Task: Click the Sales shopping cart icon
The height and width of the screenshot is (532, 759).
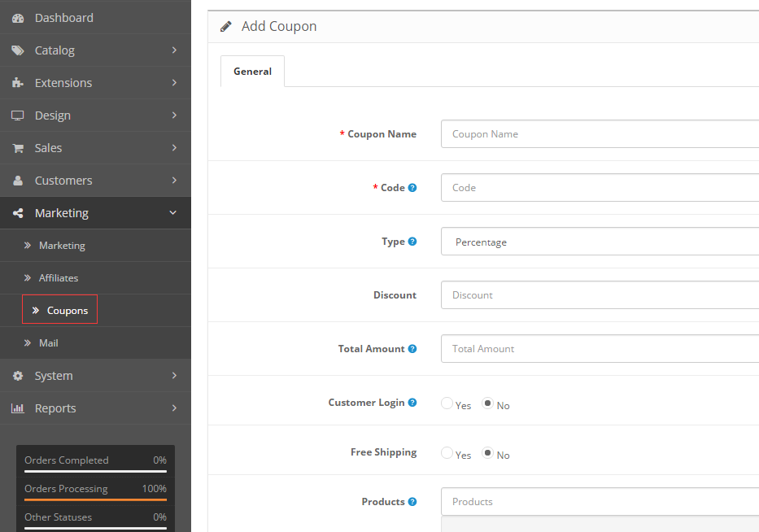Action: (x=18, y=148)
